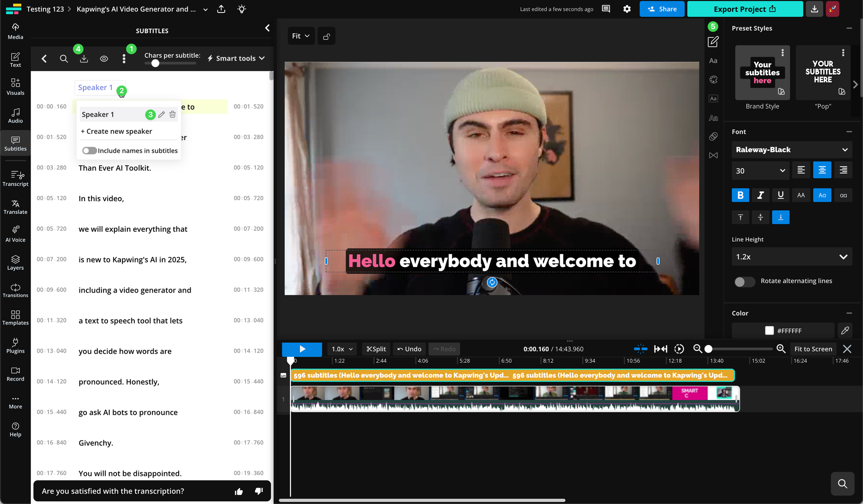
Task: Open the Line Height 1.2x dropdown
Action: (x=792, y=257)
